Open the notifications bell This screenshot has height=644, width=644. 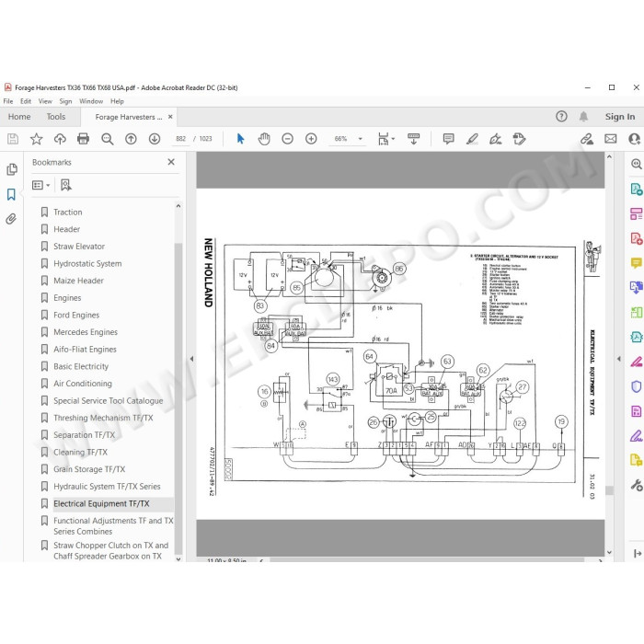(583, 117)
